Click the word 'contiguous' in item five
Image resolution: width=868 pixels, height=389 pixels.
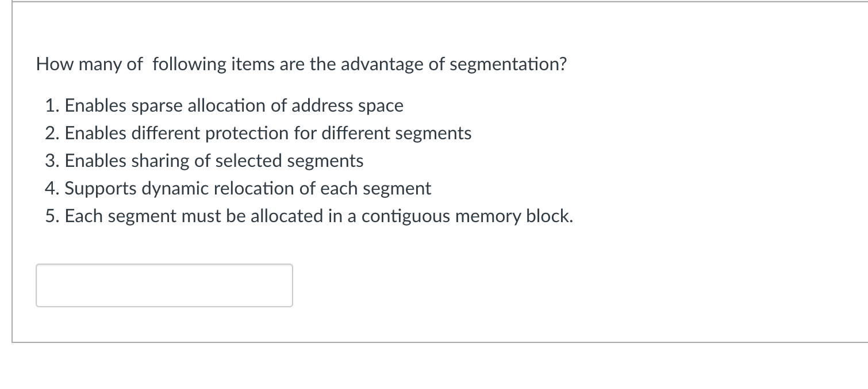pos(406,216)
